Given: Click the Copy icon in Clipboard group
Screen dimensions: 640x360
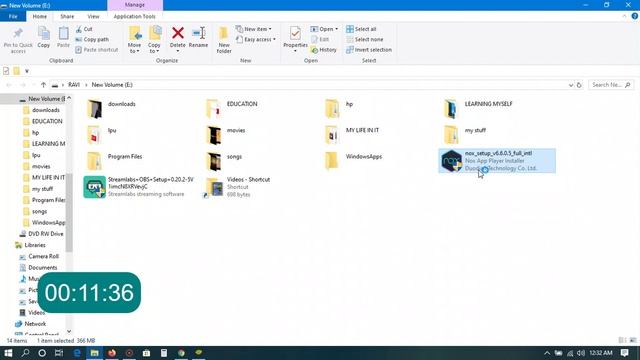Looking at the screenshot, I should pos(44,38).
